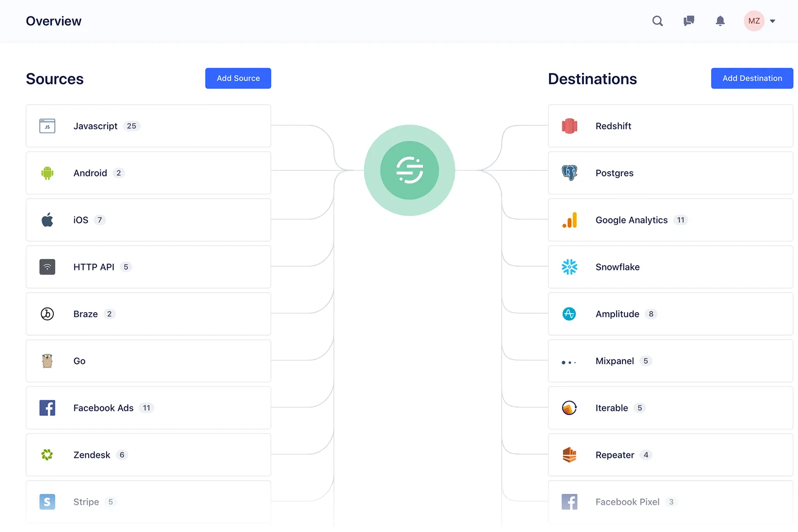Click the MZ user avatar

(754, 21)
